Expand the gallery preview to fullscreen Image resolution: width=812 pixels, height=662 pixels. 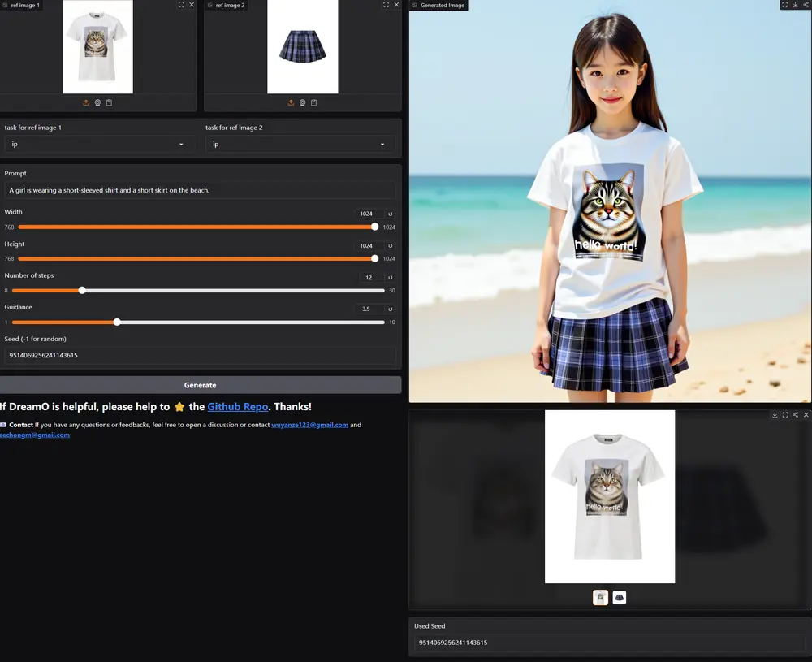tap(785, 415)
